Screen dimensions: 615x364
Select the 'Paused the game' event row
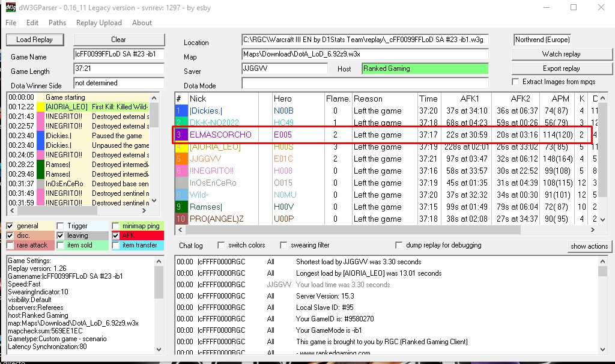(79, 136)
